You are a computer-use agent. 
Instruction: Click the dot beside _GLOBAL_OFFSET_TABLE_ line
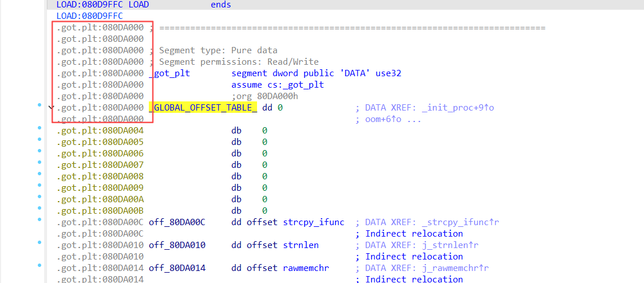tap(39, 105)
